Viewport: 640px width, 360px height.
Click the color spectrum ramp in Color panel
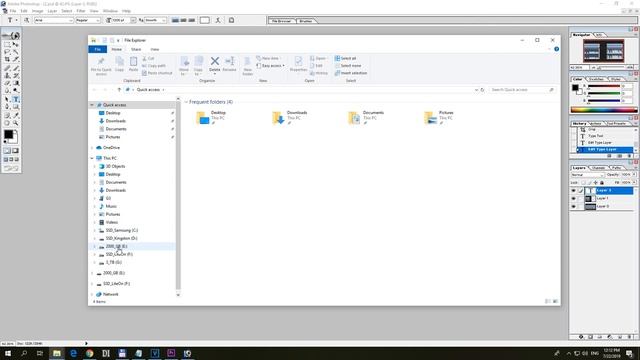coord(604,109)
